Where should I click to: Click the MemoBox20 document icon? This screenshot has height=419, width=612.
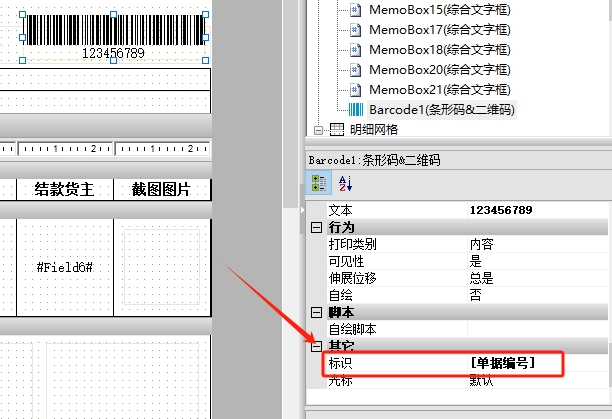point(355,69)
